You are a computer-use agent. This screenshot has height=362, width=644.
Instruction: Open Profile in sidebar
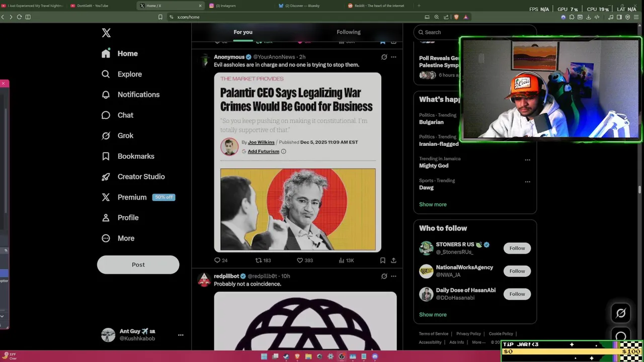point(120,218)
